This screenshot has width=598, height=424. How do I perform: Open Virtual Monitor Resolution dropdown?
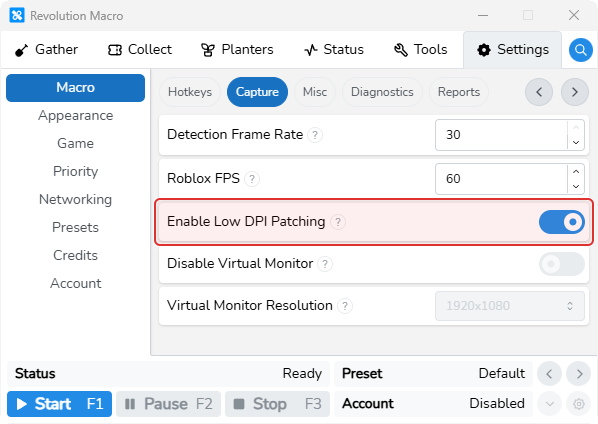coord(510,306)
